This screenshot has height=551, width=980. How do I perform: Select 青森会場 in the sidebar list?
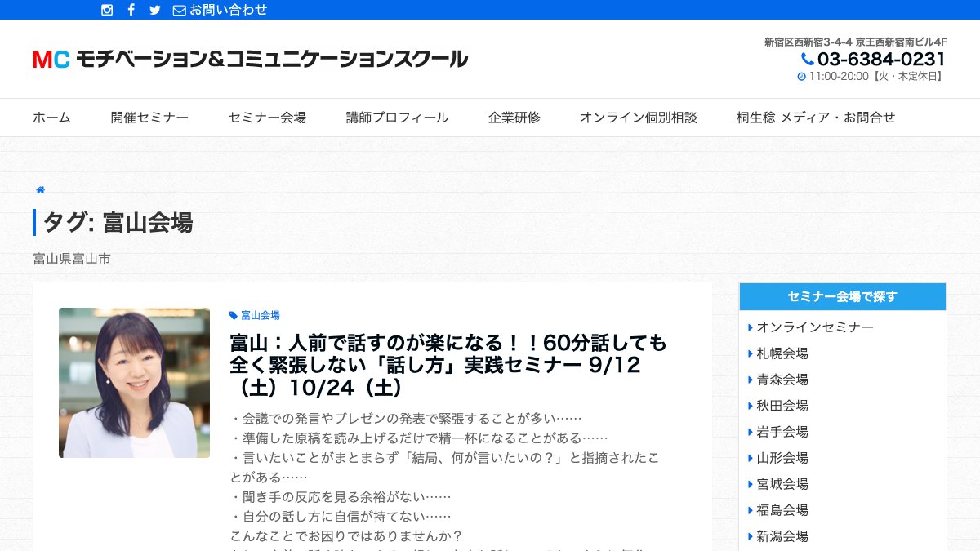tap(782, 380)
